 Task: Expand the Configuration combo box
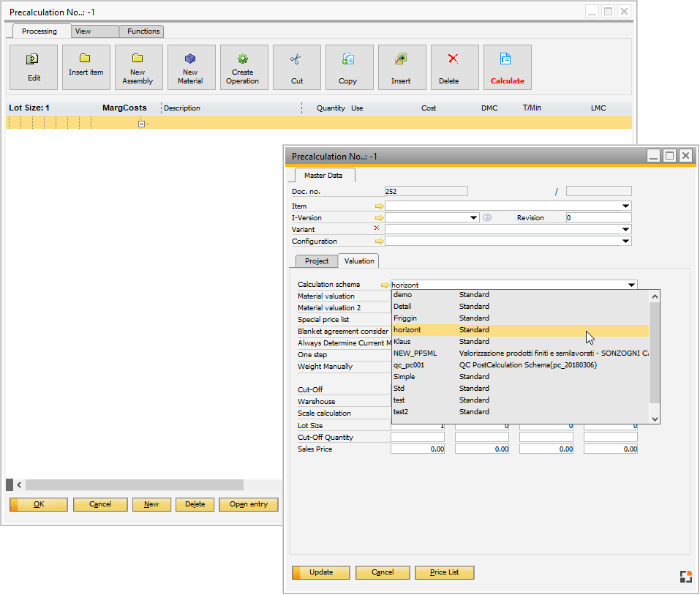pos(625,241)
